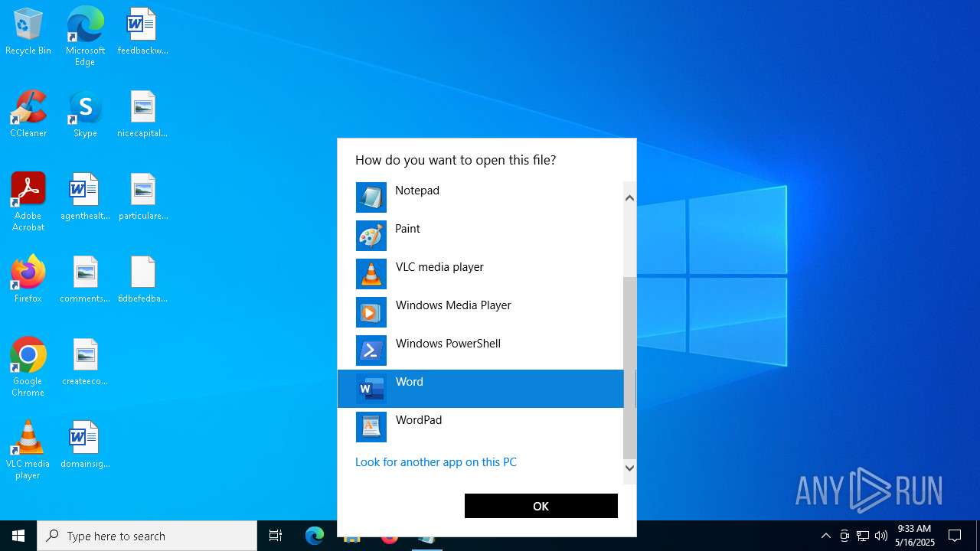Click the Windows PowerShell label text
Viewport: 980px width, 551px height.
coord(448,344)
